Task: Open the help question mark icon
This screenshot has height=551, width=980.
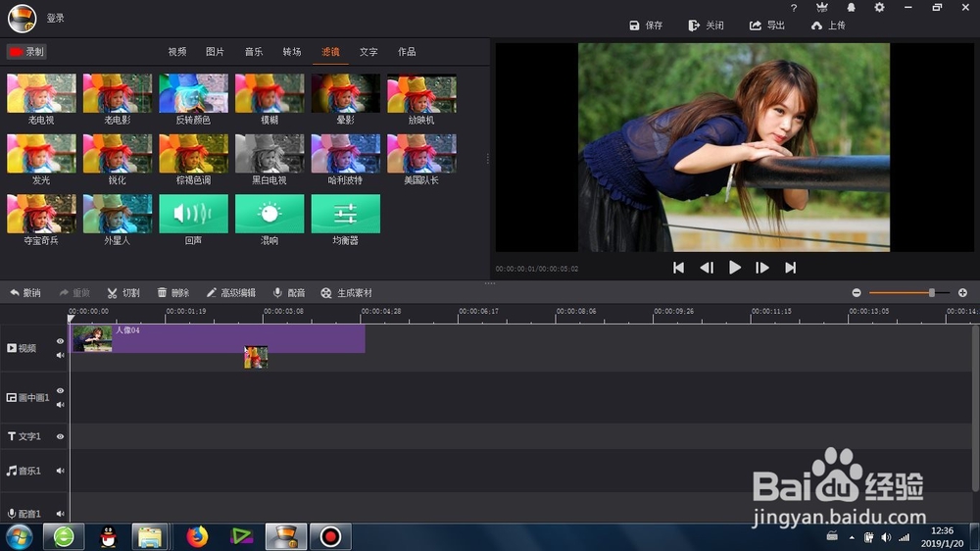Action: tap(794, 8)
